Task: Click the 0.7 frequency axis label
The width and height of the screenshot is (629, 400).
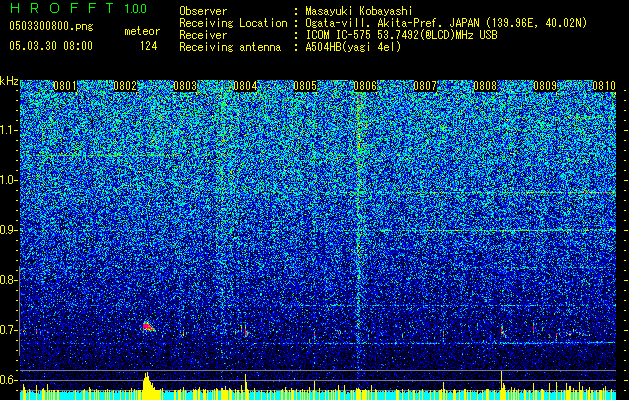Action: [x=8, y=330]
